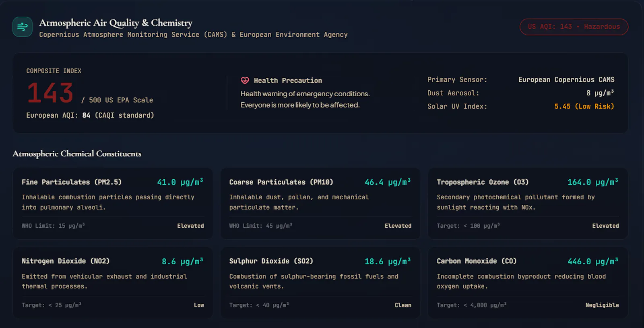This screenshot has height=328, width=644.
Task: Click the Low status on the NO2 card
Action: click(x=199, y=305)
